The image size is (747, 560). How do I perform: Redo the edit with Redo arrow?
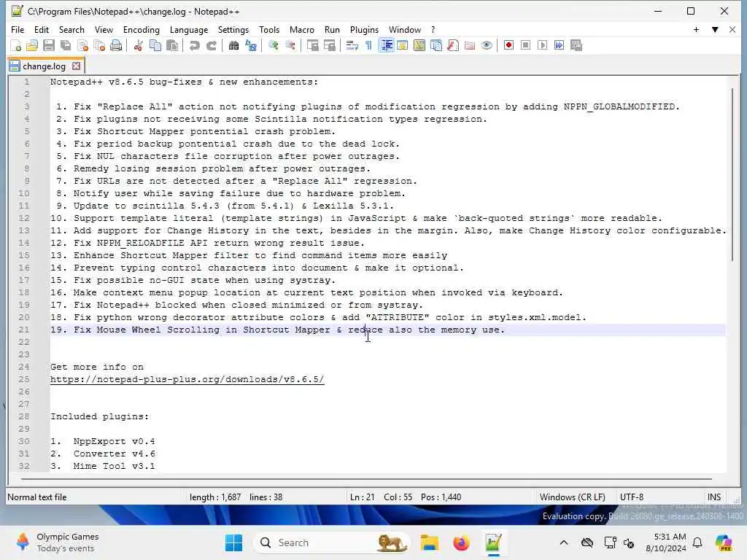click(x=211, y=46)
